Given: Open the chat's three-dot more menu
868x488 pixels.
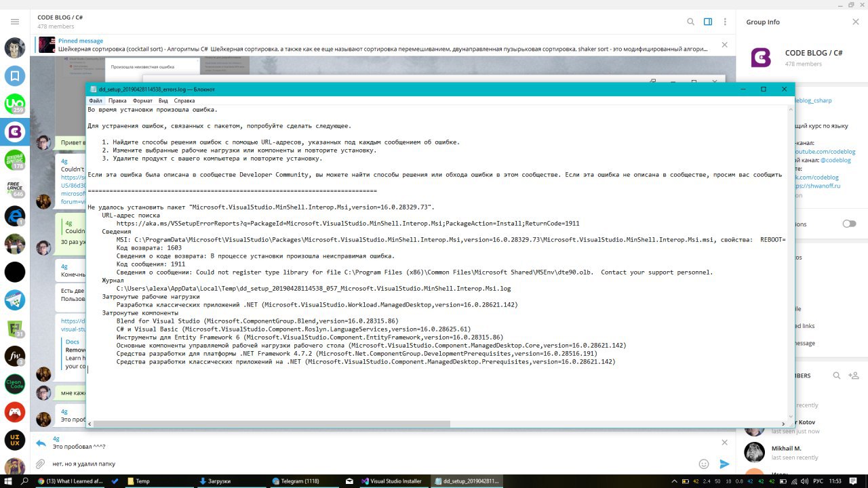Looking at the screenshot, I should pos(725,22).
